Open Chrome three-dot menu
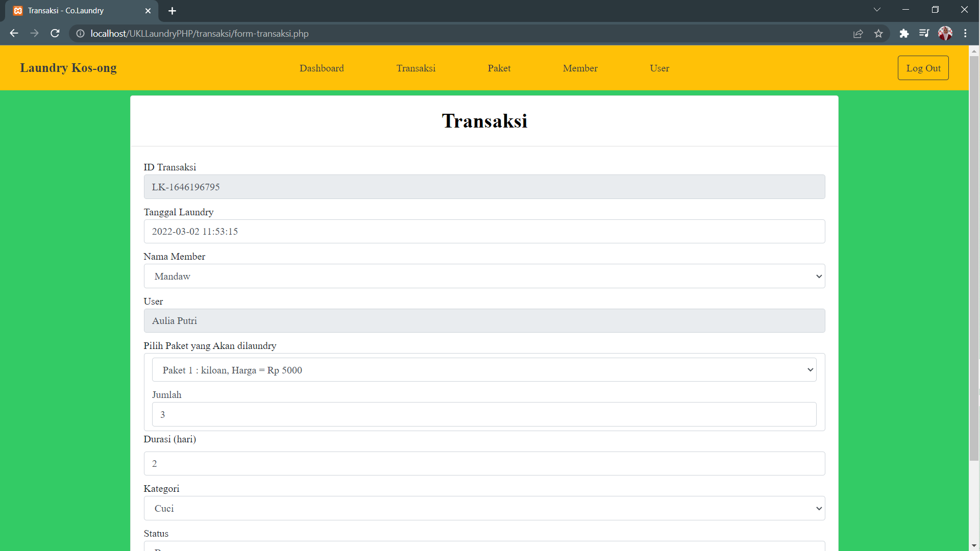This screenshot has height=551, width=980. (965, 34)
